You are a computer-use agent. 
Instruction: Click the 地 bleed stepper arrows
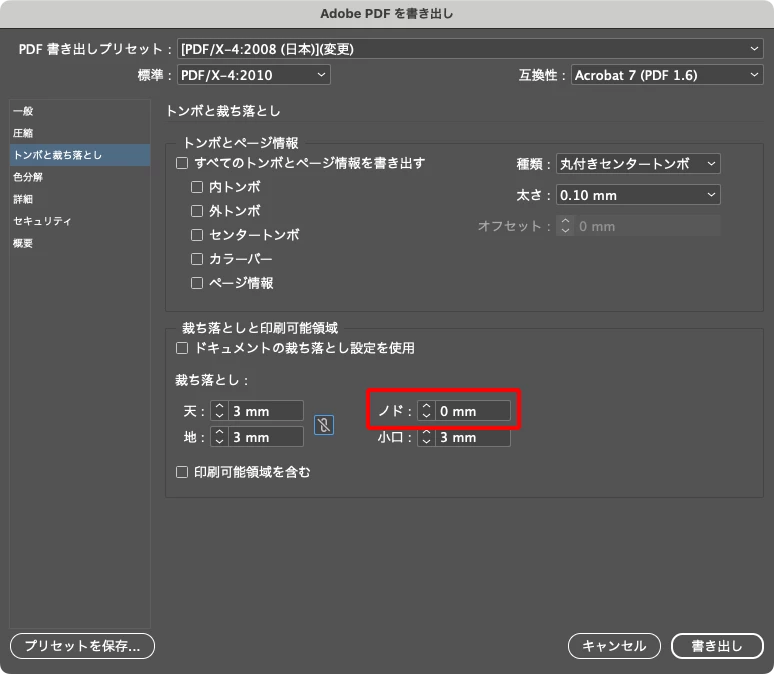coord(220,437)
